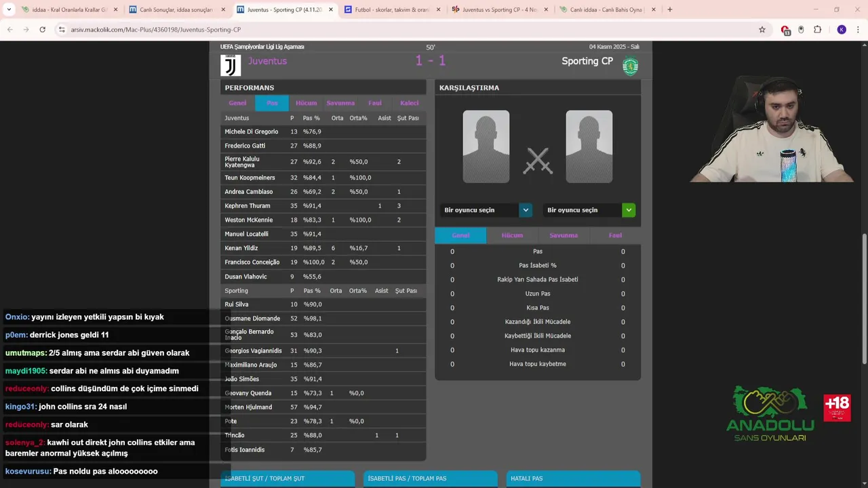Screen dimensions: 868x488
Task: Select the Genel tab in Performans
Action: [x=237, y=103]
